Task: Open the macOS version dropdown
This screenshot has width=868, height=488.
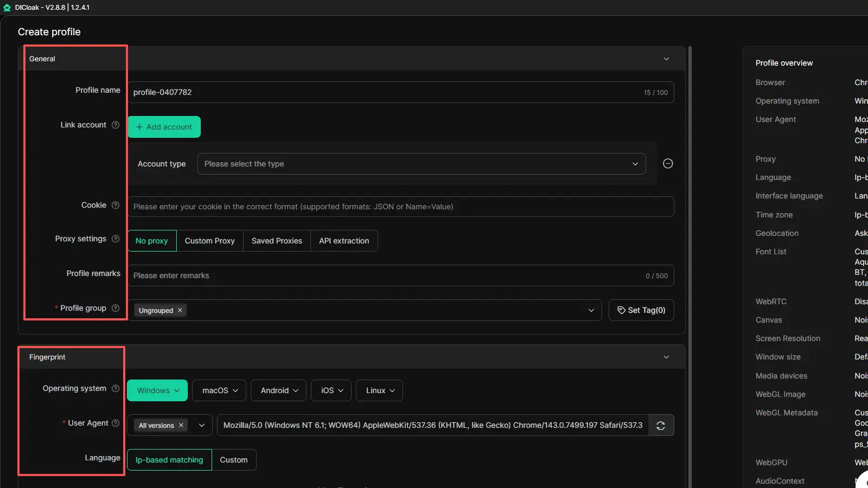Action: point(220,390)
